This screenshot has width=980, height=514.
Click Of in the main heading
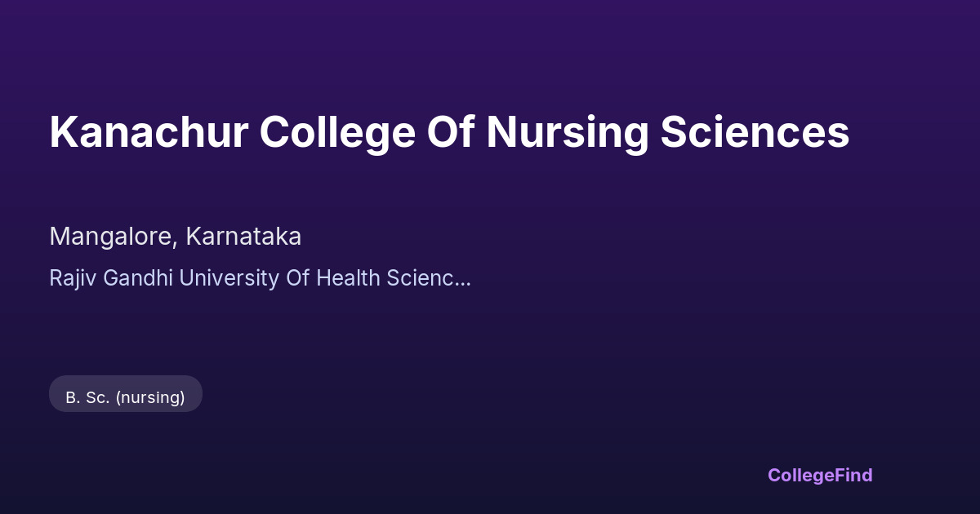[452, 132]
